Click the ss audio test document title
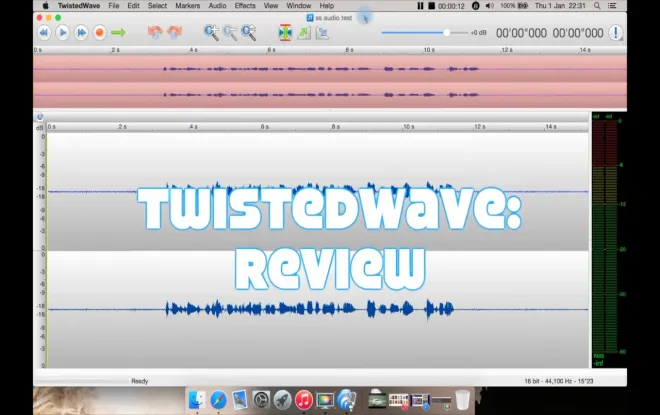Image resolution: width=660 pixels, height=415 pixels. tap(333, 18)
